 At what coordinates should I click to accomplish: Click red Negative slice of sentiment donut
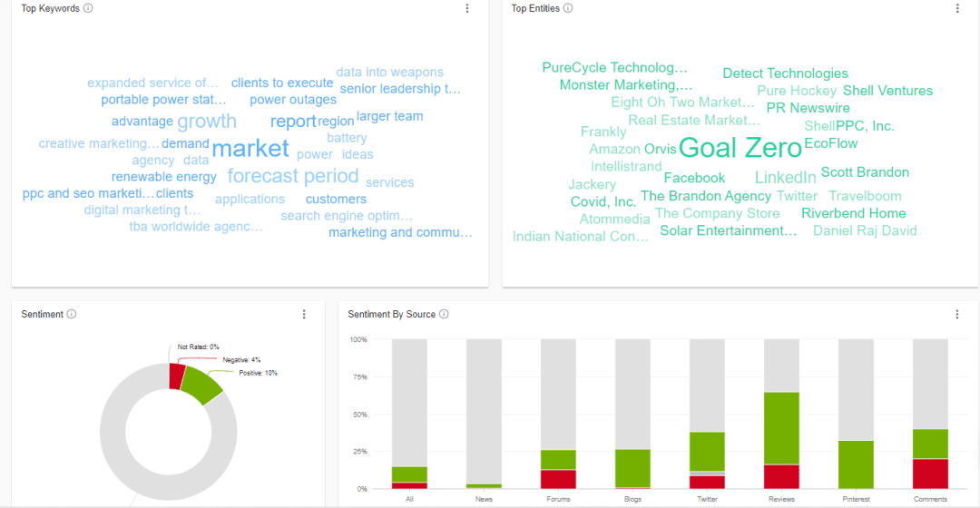coord(177,376)
